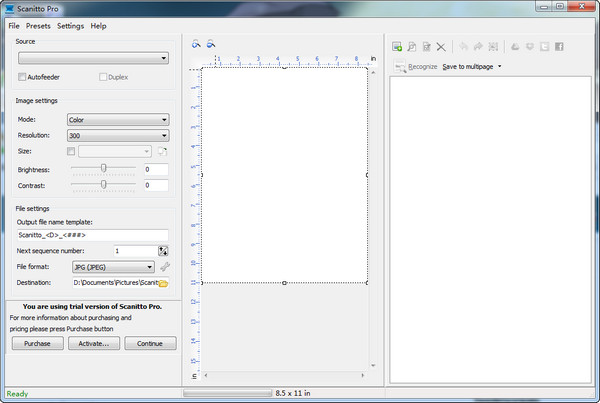
Task: Click the Next sequence number field
Action: tap(135, 251)
